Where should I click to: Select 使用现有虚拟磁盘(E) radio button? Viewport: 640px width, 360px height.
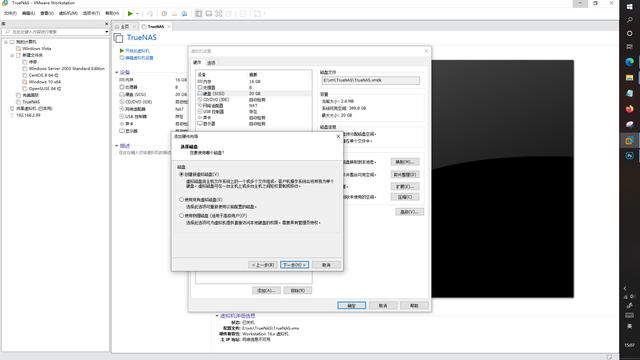[x=182, y=200]
